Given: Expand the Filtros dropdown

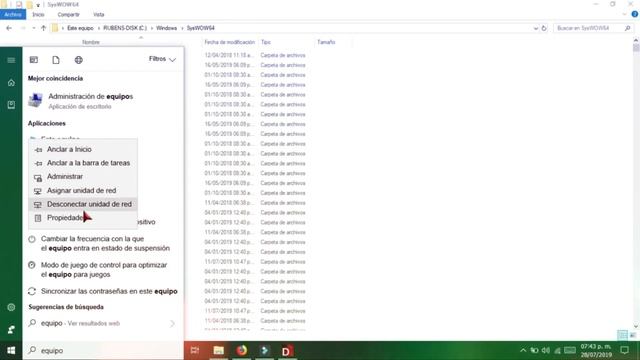Looking at the screenshot, I should pos(162,59).
